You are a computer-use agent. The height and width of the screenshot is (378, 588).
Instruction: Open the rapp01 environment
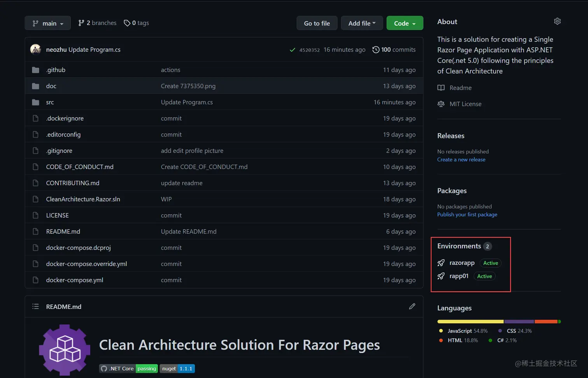[459, 276]
